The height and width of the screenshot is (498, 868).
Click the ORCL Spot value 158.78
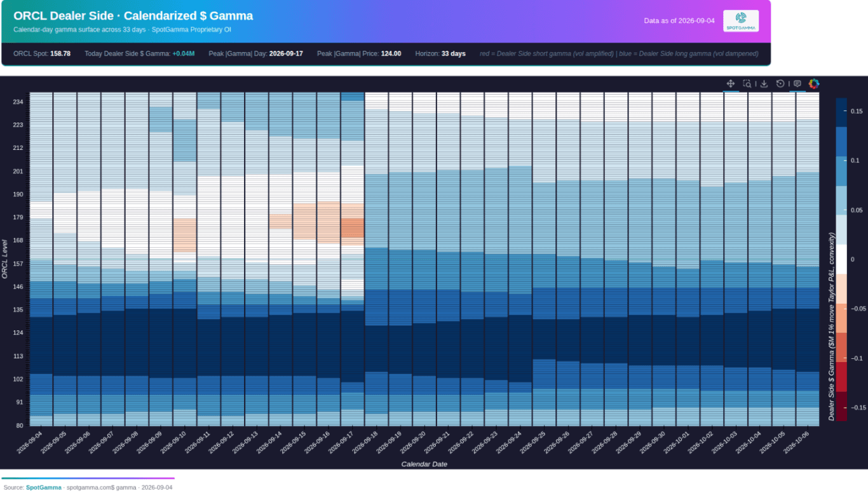[x=60, y=53]
